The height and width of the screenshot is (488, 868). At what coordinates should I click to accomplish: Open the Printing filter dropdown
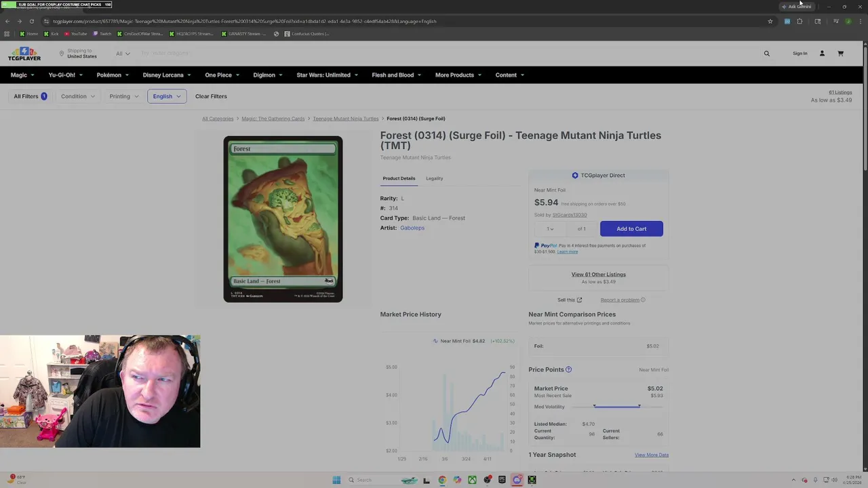(123, 96)
